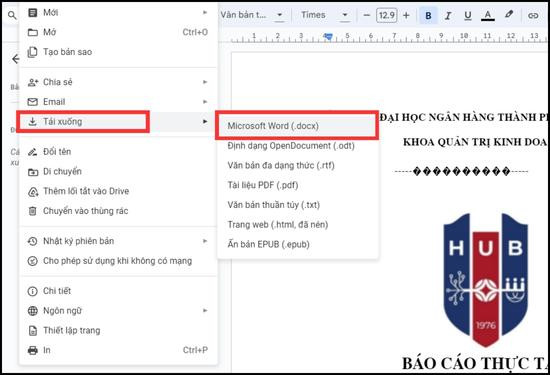Viewport: 550px width, 375px height.
Task: Download as plain text (.txt)
Action: 297,205
